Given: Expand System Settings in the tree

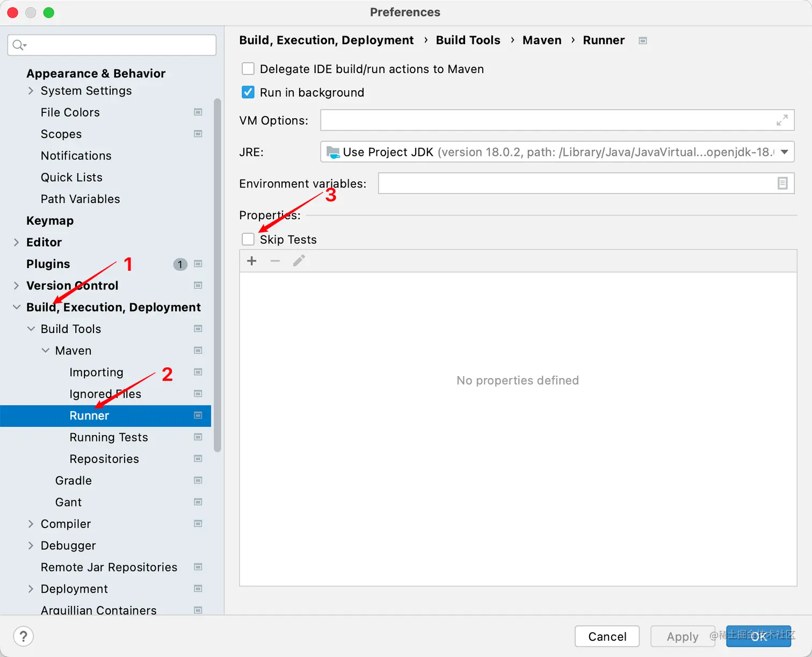Looking at the screenshot, I should [x=31, y=91].
